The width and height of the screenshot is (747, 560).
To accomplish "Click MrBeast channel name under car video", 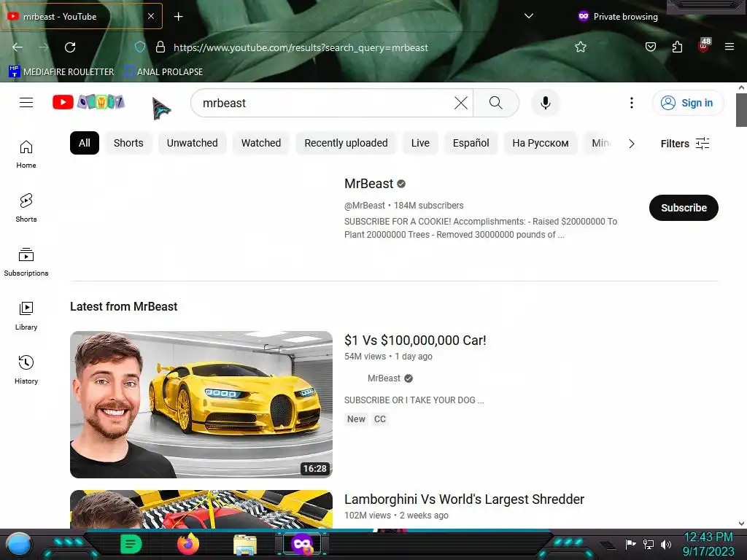I will click(x=384, y=378).
